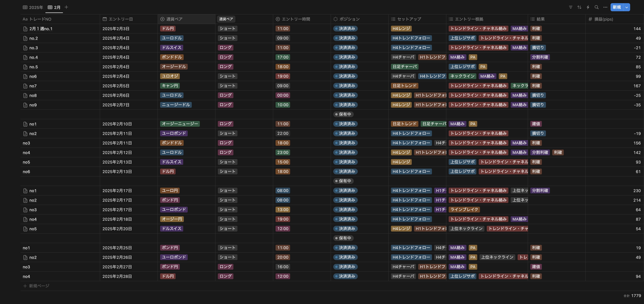Click the blue 新規 button
The image size is (644, 304).
pyautogui.click(x=617, y=7)
